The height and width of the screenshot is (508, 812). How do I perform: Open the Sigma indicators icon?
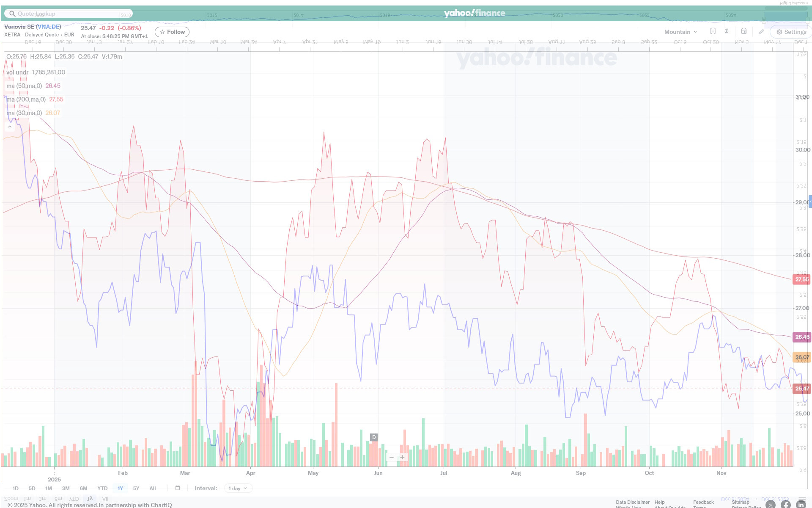(727, 31)
